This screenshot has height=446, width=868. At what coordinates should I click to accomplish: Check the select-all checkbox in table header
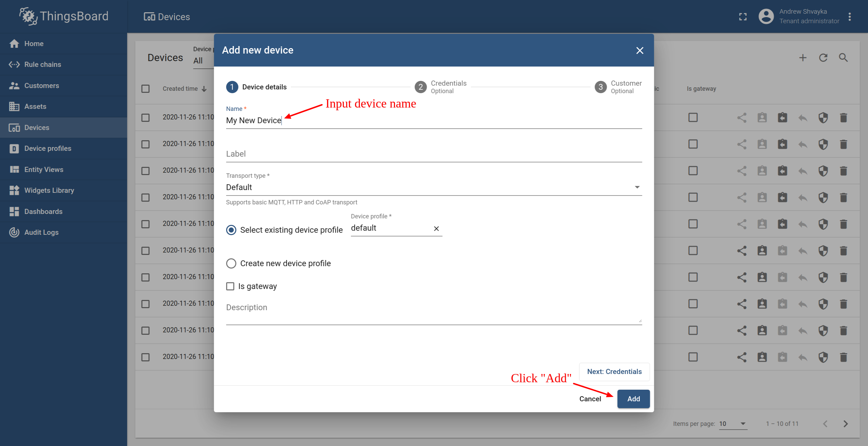pos(146,89)
